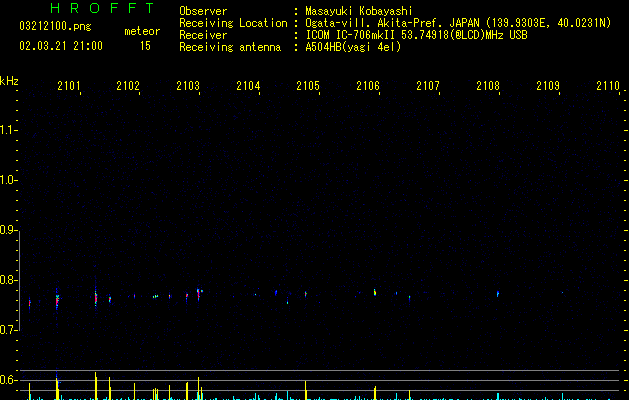Click the 2105 time axis marker
629x400 pixels.
pos(308,85)
